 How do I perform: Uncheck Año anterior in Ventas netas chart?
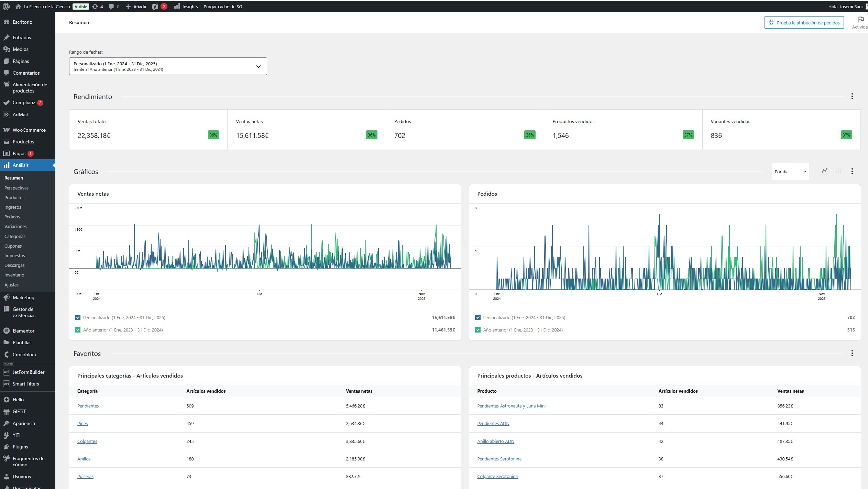coord(78,330)
